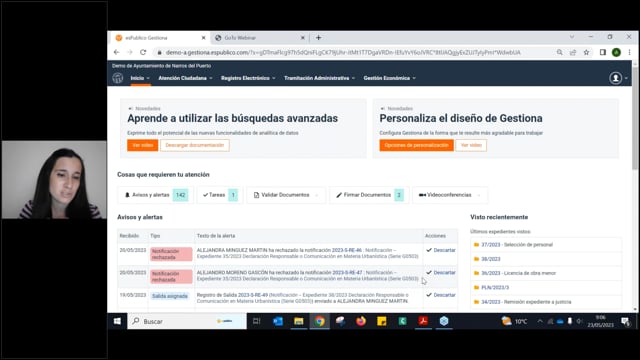Click the browser back arrow

point(116,52)
